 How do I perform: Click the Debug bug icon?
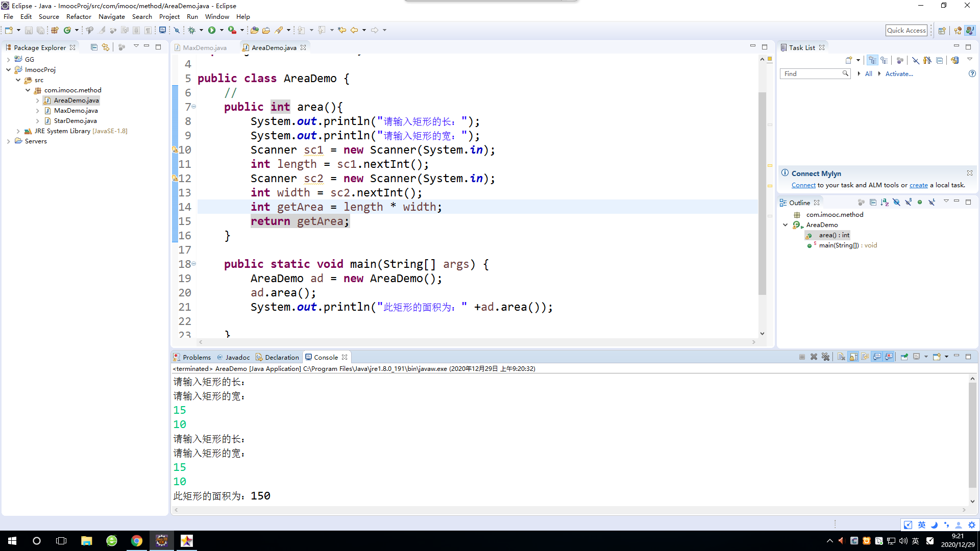click(192, 30)
